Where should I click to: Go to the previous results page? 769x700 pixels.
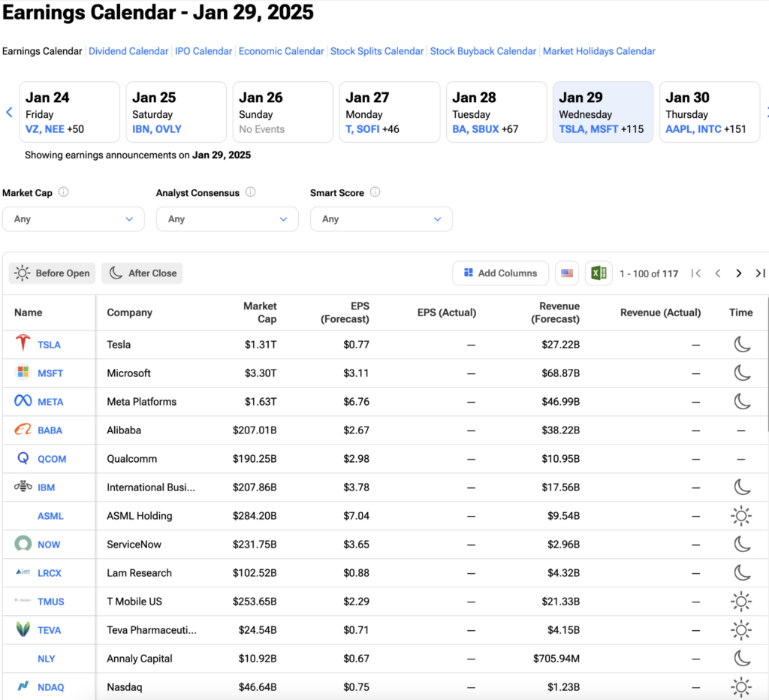pos(717,273)
